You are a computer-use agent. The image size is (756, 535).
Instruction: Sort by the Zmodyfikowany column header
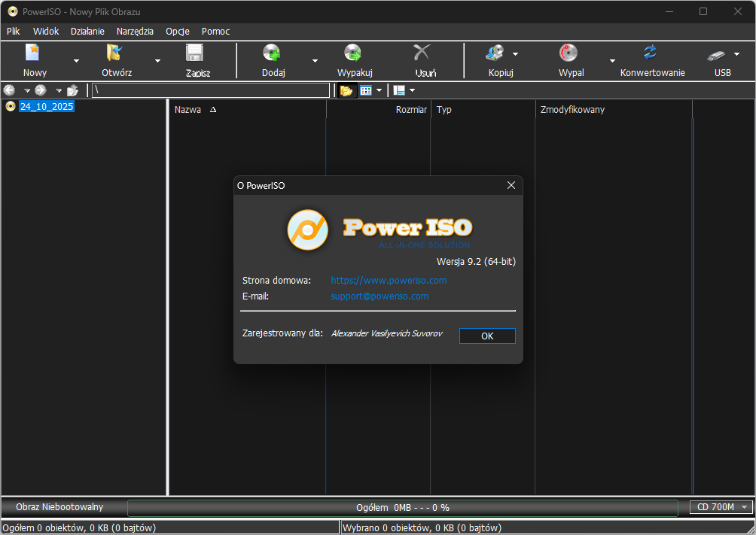coord(614,109)
